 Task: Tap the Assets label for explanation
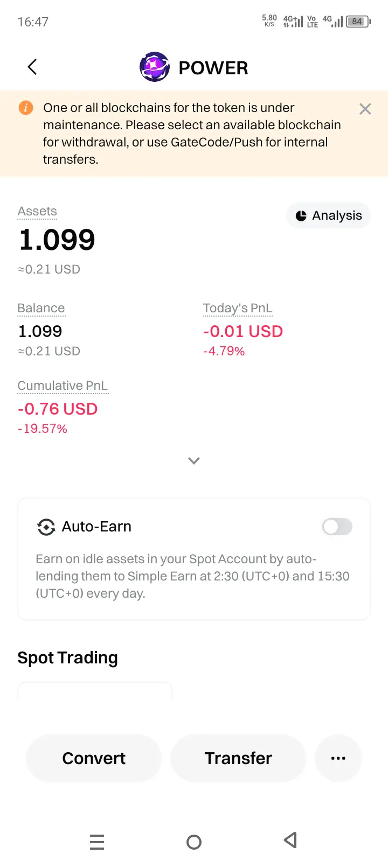pyautogui.click(x=37, y=211)
